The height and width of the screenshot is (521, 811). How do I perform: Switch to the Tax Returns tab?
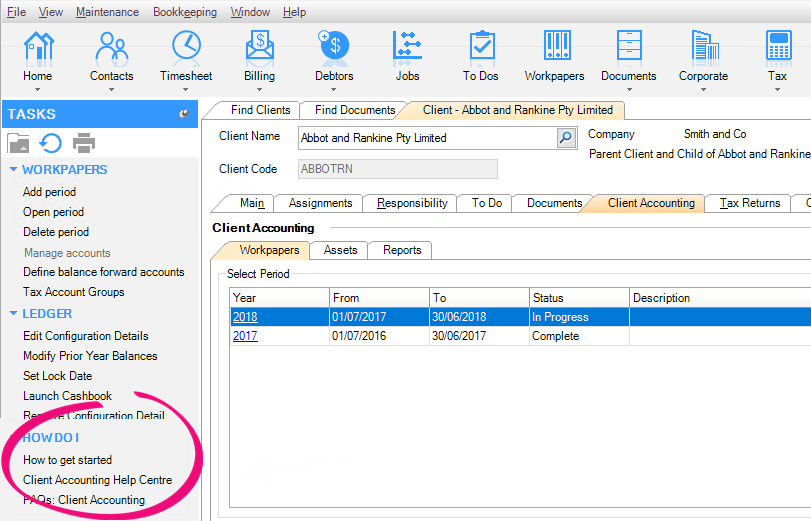click(x=750, y=203)
